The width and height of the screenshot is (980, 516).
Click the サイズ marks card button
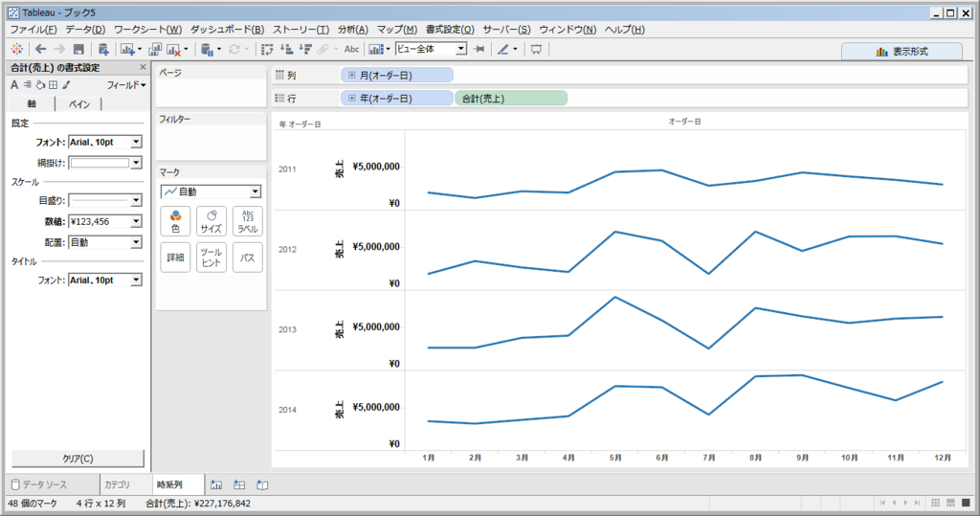[212, 221]
